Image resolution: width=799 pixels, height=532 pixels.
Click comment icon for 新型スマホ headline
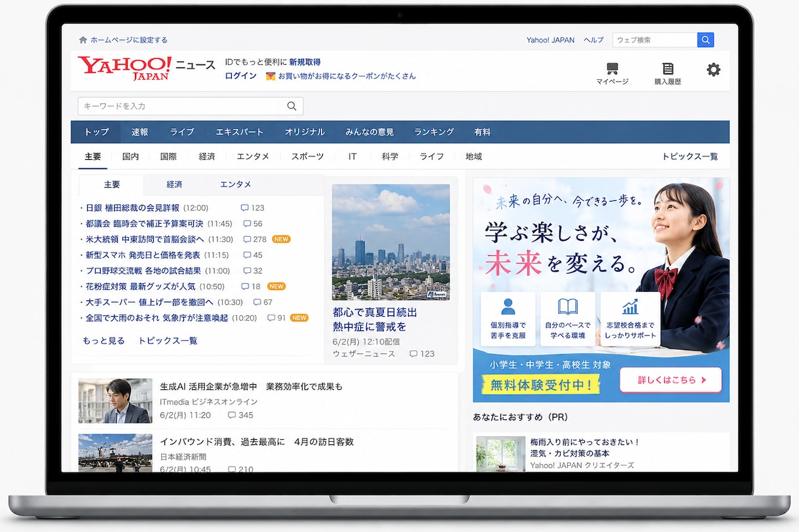247,255
